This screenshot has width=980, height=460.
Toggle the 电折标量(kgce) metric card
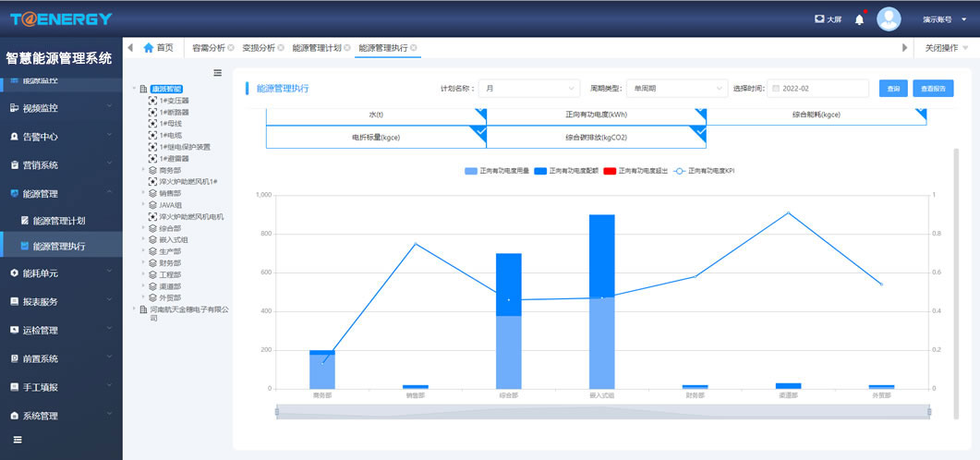pos(376,137)
